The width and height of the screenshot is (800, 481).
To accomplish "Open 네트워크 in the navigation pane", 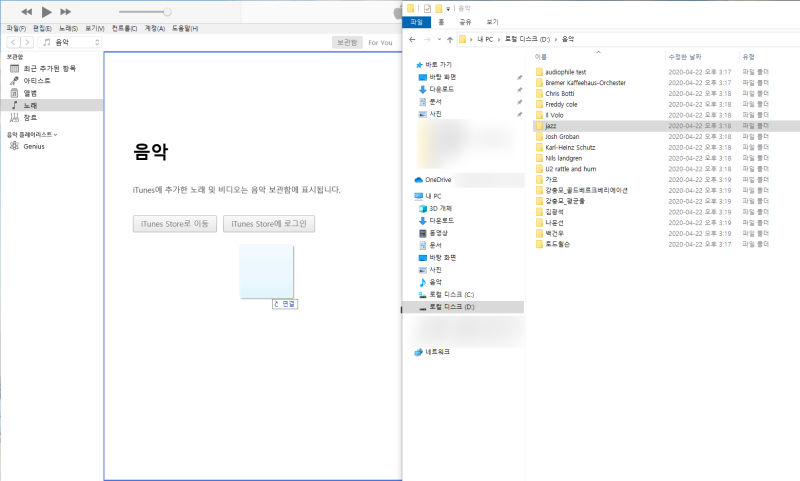I will coord(437,352).
